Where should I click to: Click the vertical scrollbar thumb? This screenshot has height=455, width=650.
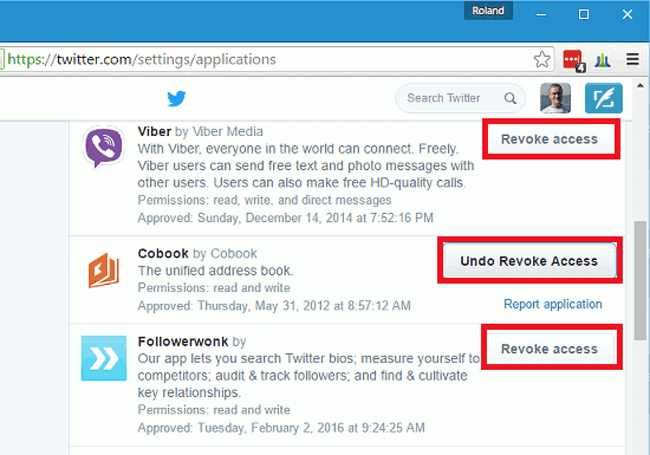click(x=640, y=280)
